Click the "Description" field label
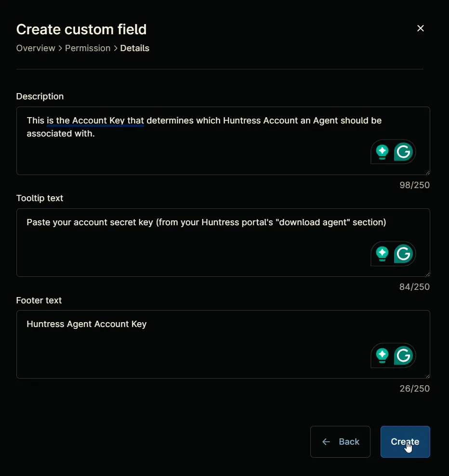The image size is (449, 476). 40,96
